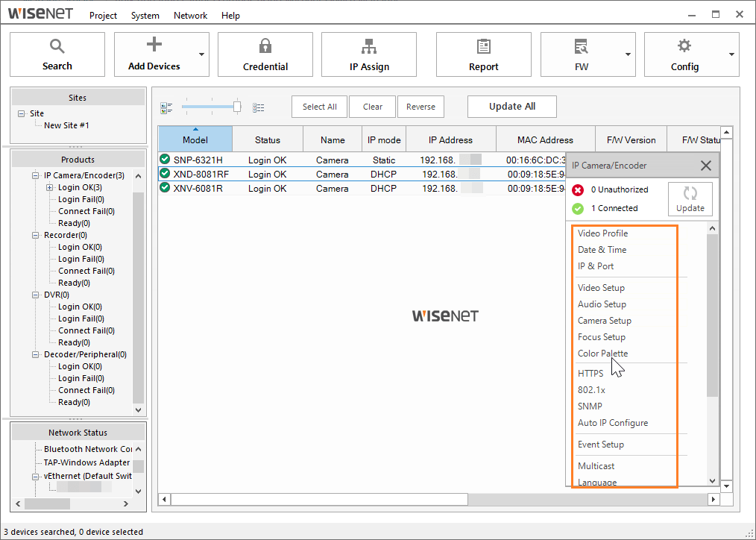Open the Add Devices dropdown arrow
The height and width of the screenshot is (540, 756).
click(x=200, y=54)
